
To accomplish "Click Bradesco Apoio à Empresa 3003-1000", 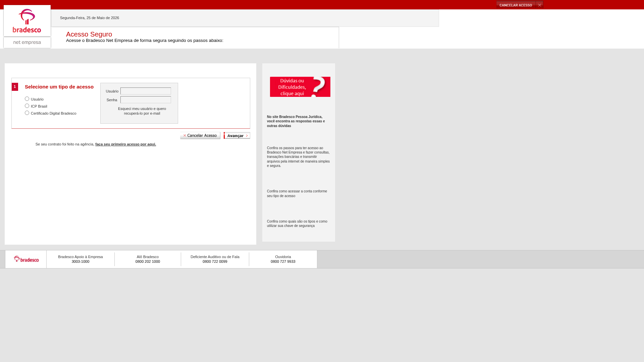I will [x=80, y=259].
